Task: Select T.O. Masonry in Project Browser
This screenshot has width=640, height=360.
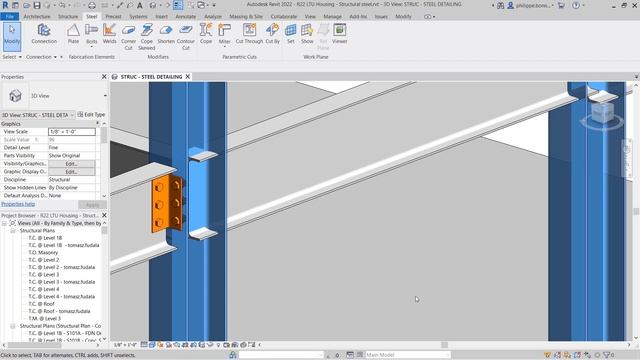Action: click(x=43, y=253)
